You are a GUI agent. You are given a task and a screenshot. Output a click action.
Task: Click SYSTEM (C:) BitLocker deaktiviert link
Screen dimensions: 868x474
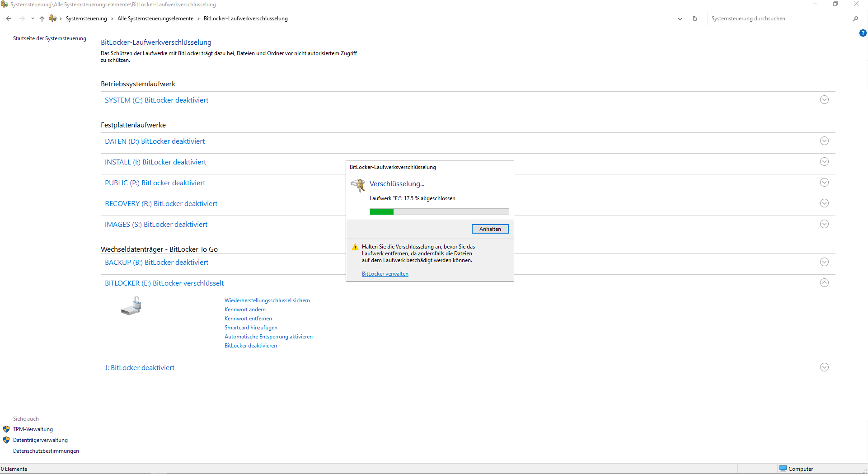click(x=156, y=100)
